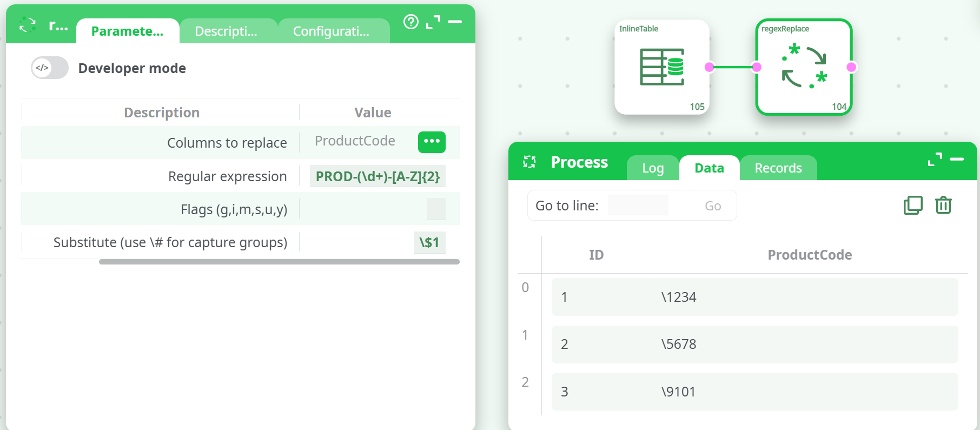Toggle Developer mode switch
980x430 pixels.
pos(50,68)
